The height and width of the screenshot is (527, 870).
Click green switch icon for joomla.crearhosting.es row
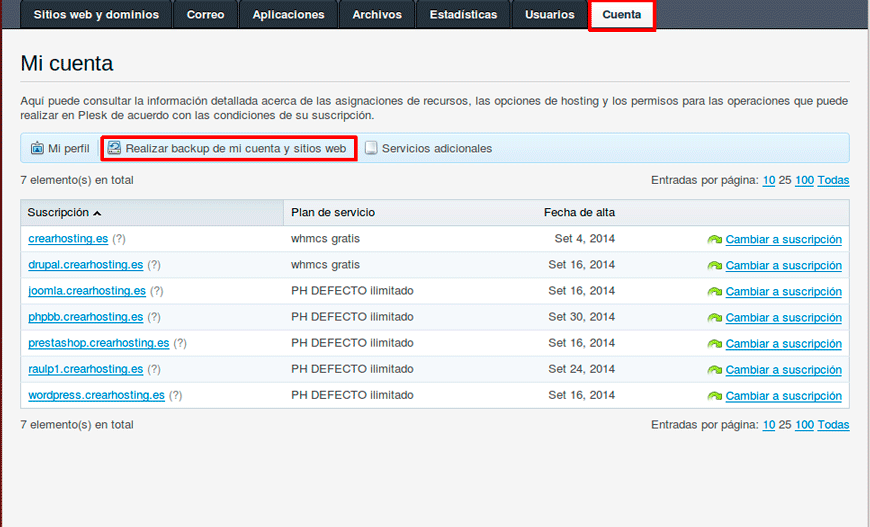tap(714, 292)
